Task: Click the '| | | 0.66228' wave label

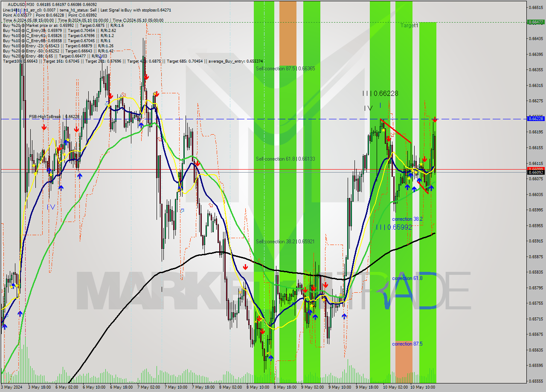Action: 380,93
